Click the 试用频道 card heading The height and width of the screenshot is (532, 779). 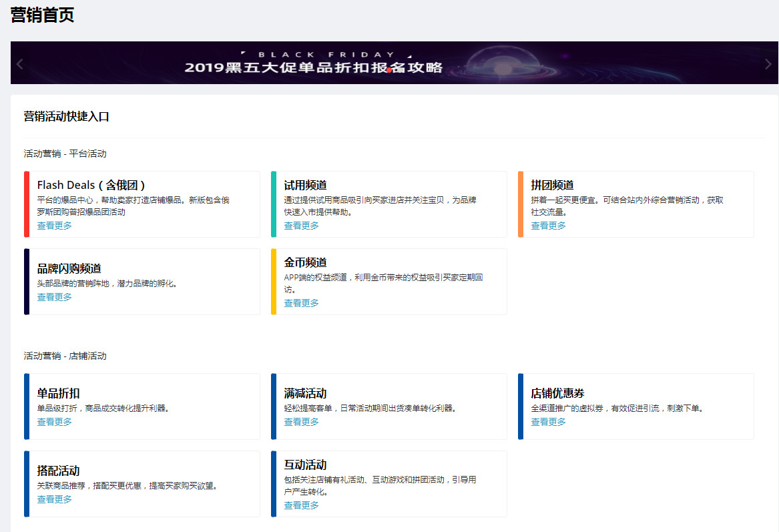(306, 185)
